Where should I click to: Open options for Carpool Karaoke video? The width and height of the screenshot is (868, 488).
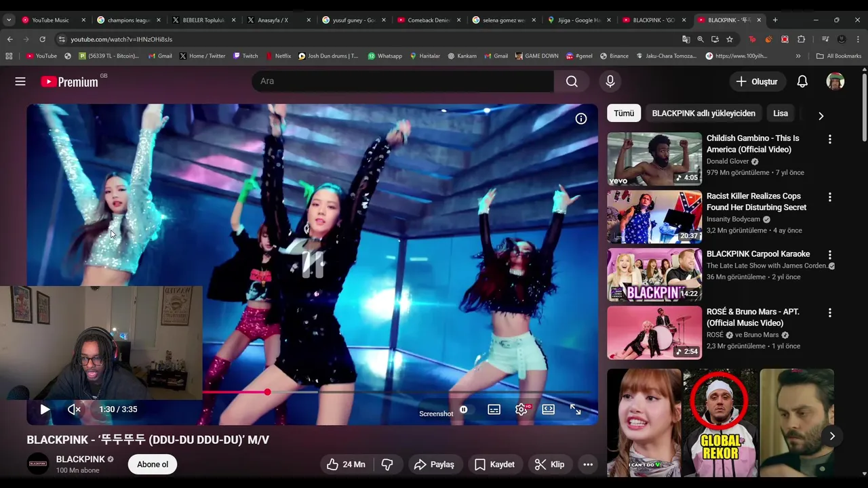829,254
